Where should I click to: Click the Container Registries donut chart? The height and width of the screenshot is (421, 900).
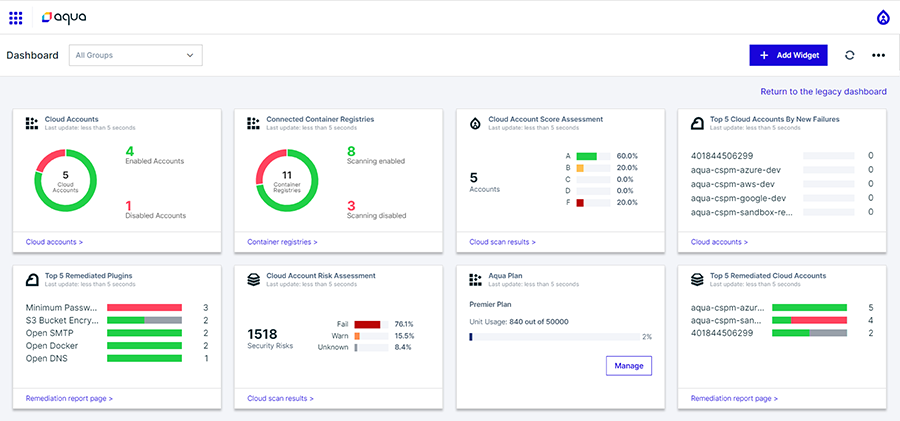click(x=287, y=180)
